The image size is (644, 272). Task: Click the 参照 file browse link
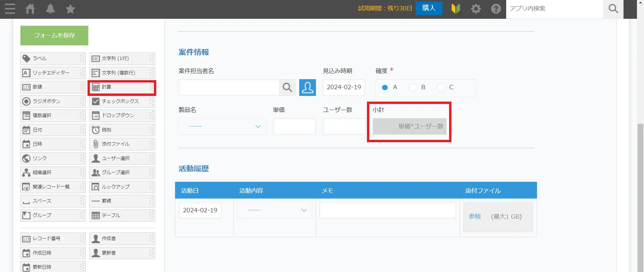tap(475, 217)
